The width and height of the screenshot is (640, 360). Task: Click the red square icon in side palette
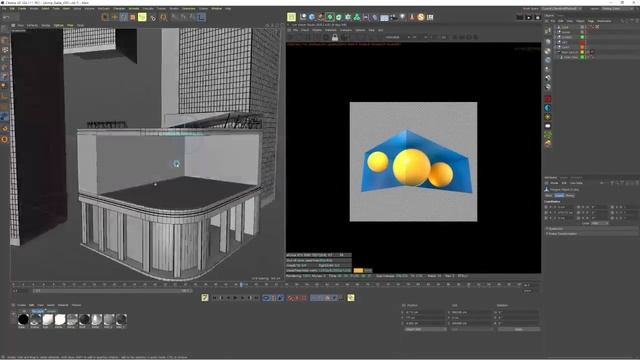tap(548, 99)
